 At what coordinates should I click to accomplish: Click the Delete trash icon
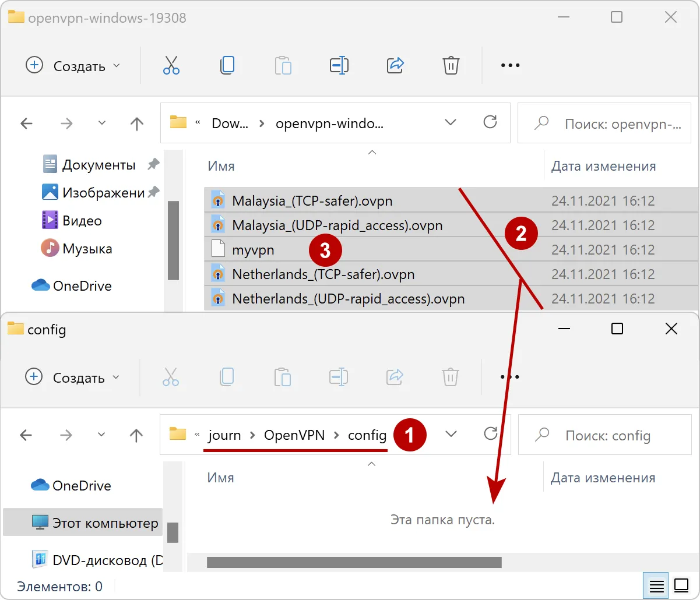click(451, 65)
